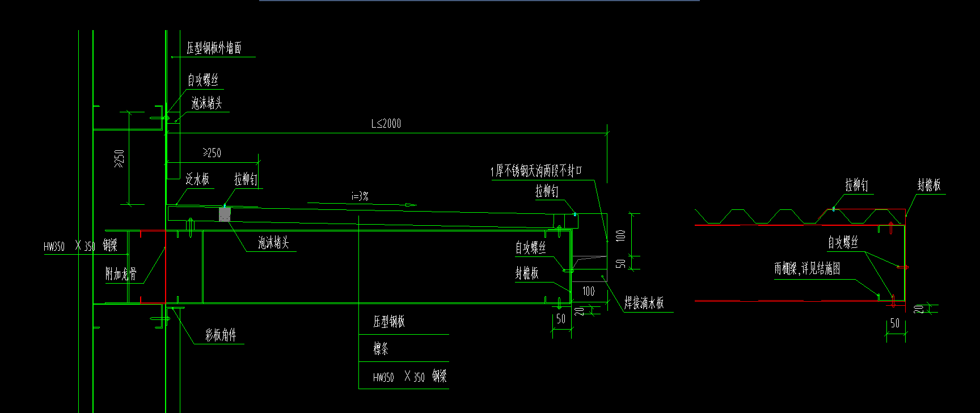Click the vertical 100 dimension text
Screen dimensions: 980x413
point(620,235)
